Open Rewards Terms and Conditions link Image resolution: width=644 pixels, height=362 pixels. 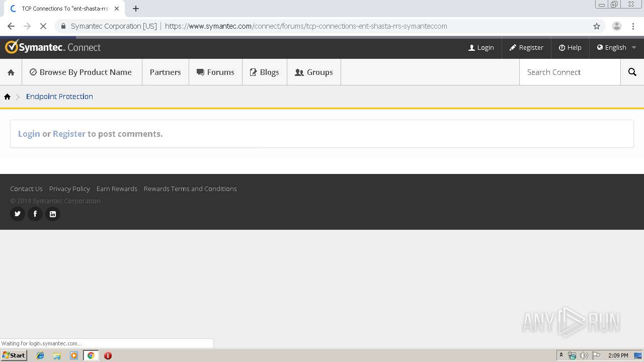pos(190,189)
